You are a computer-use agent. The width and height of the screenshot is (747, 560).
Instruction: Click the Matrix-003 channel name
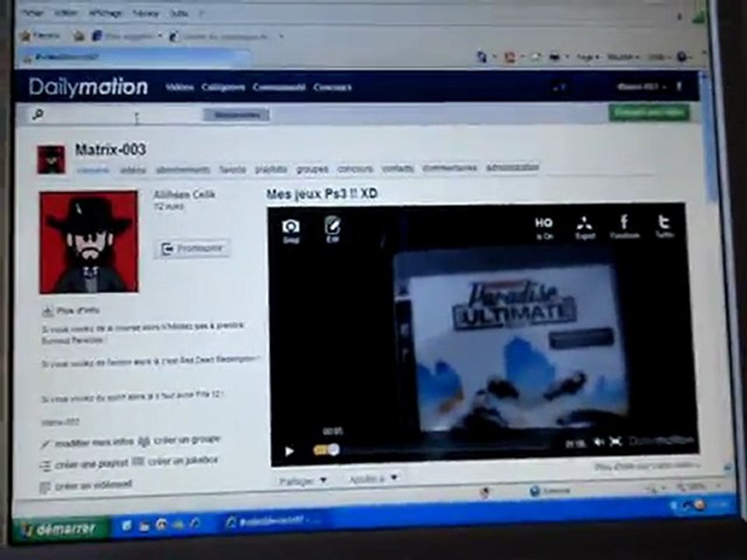(110, 149)
